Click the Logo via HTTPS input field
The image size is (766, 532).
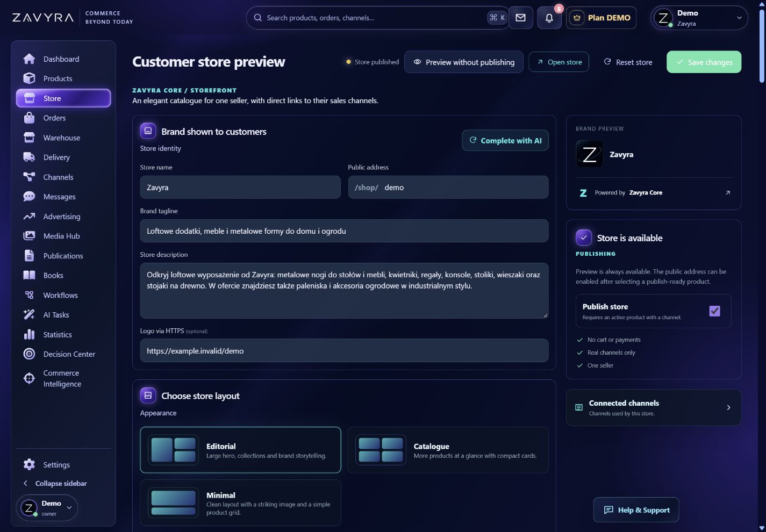[344, 351]
